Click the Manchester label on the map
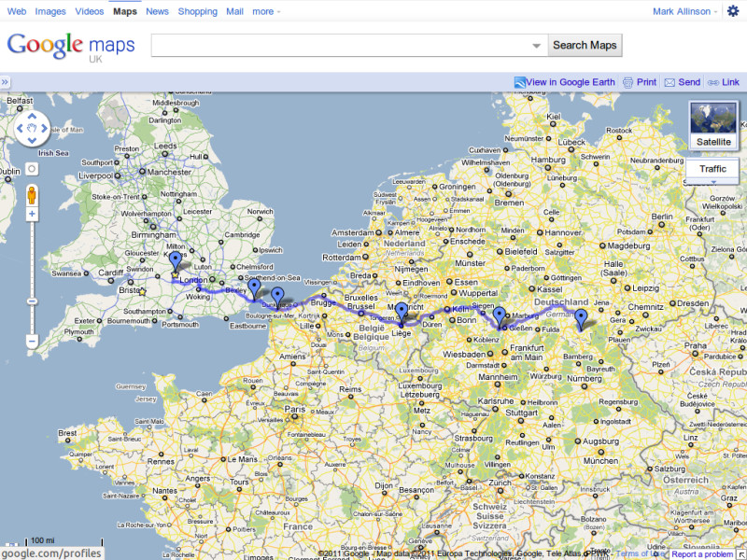Screen dimensions: 747x560 169,172
